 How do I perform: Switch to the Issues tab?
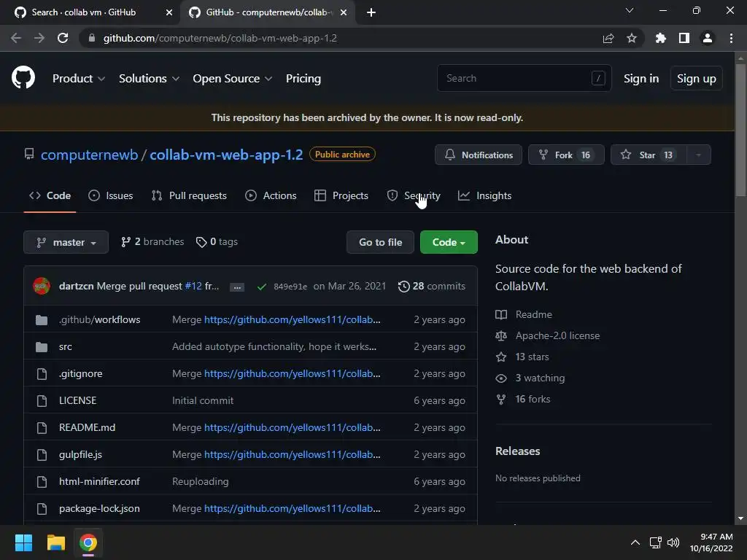pos(111,195)
